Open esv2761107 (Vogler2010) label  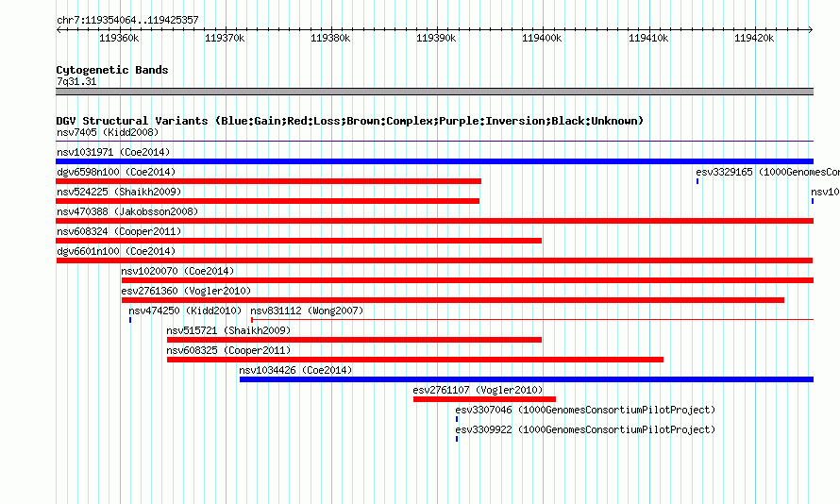point(478,390)
